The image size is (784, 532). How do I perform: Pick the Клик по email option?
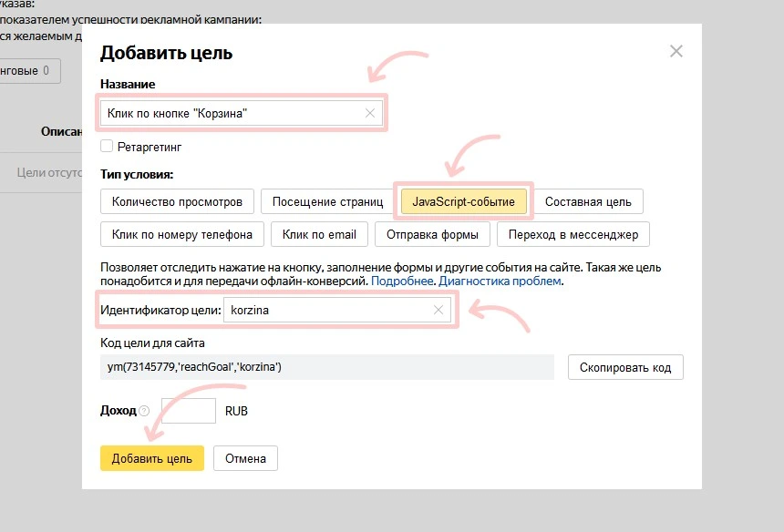pyautogui.click(x=319, y=234)
